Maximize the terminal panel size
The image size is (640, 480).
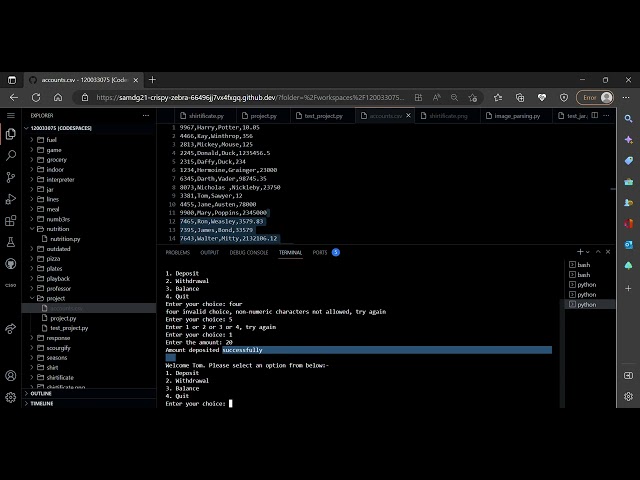pyautogui.click(x=598, y=252)
